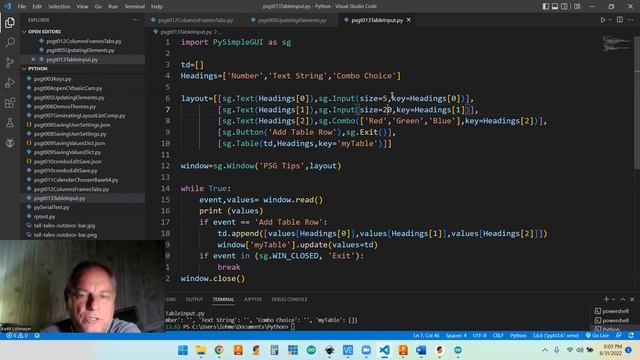This screenshot has width=640, height=360.
Task: Open the File menu
Action: tap(22, 7)
